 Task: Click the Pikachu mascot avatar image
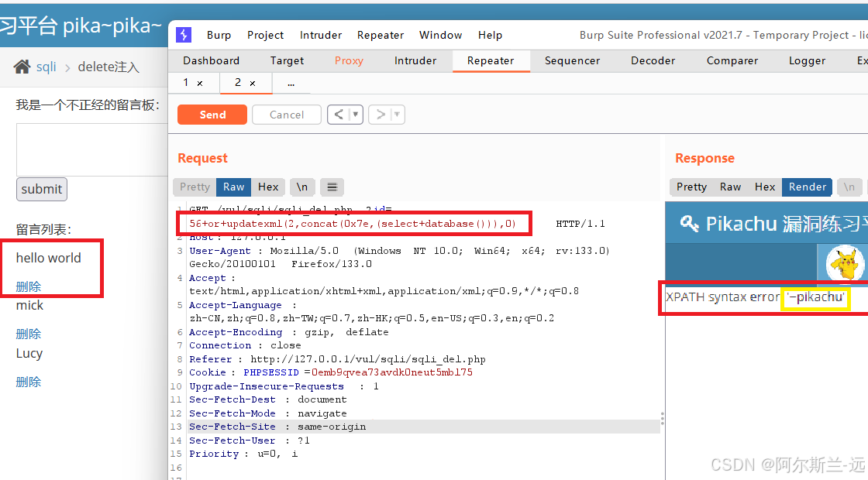point(845,263)
